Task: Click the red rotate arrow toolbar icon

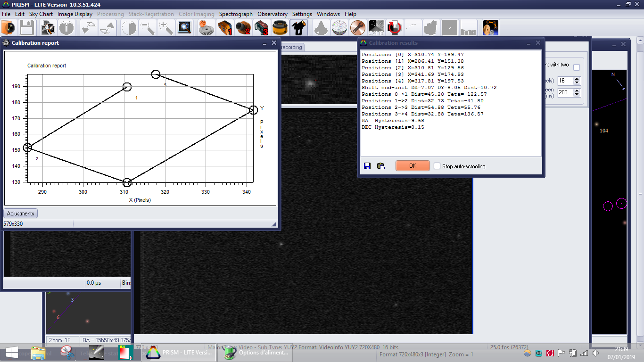Action: (394, 28)
